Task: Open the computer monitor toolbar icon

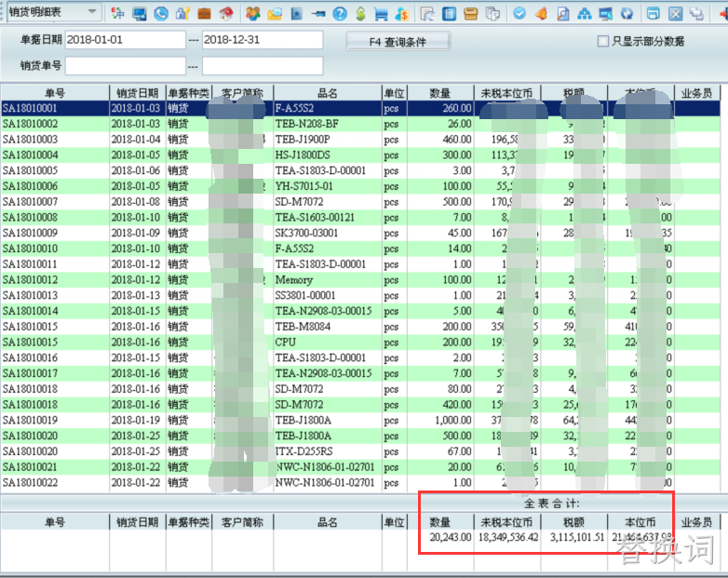Action: point(140,14)
